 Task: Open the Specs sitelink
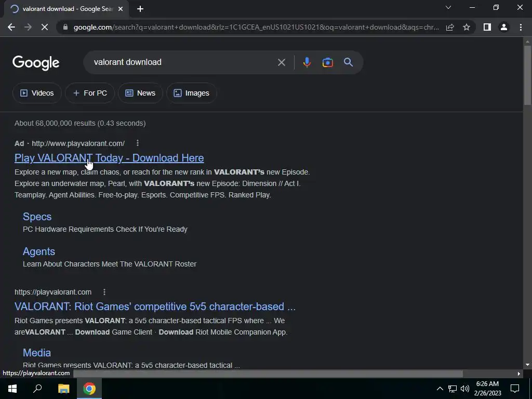37,217
